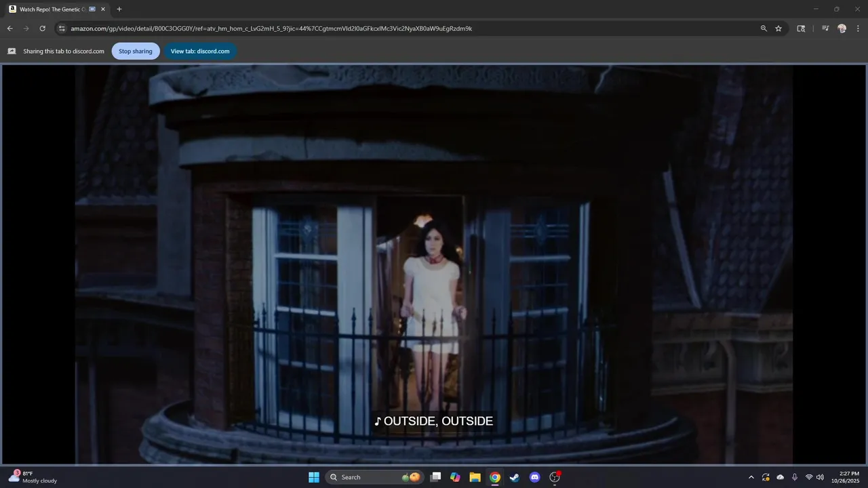Stop sharing this tab to Discord

(136, 51)
